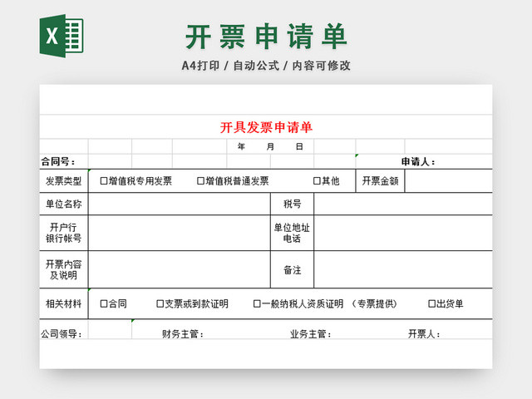The width and height of the screenshot is (532, 399).
Task: Click the 年 date label
Action: click(241, 146)
